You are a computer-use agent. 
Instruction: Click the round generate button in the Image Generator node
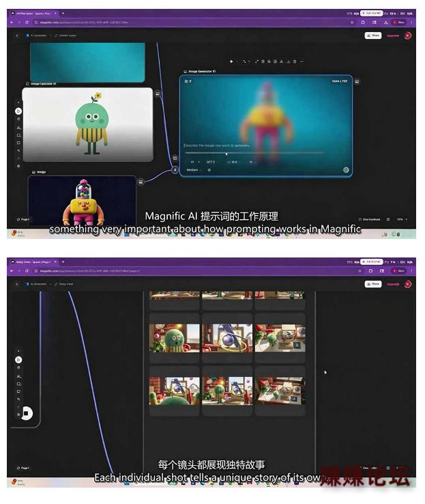346,170
